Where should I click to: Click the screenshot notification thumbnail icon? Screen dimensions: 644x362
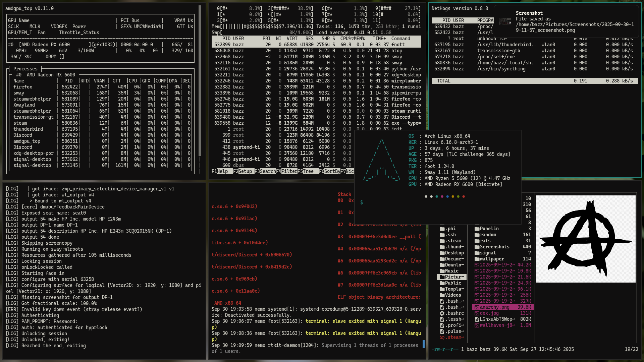pyautogui.click(x=505, y=21)
